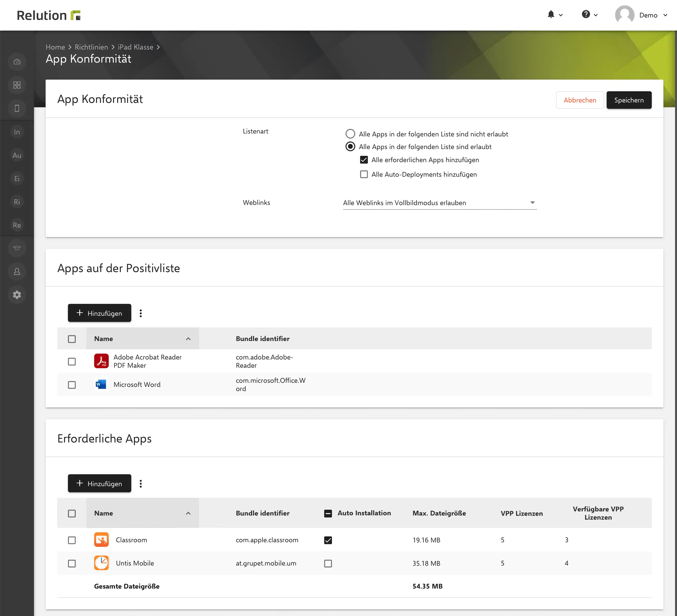Image resolution: width=677 pixels, height=616 pixels.
Task: Click the Speichern button
Action: click(x=629, y=100)
